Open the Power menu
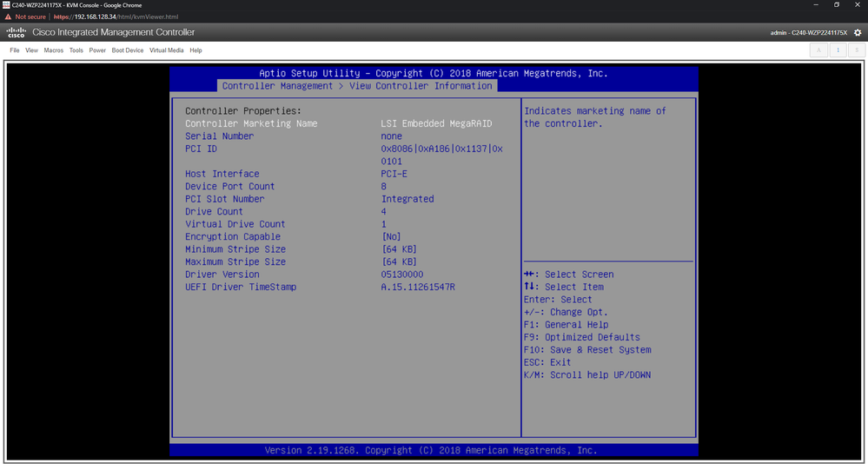The width and height of the screenshot is (868, 470). point(97,50)
